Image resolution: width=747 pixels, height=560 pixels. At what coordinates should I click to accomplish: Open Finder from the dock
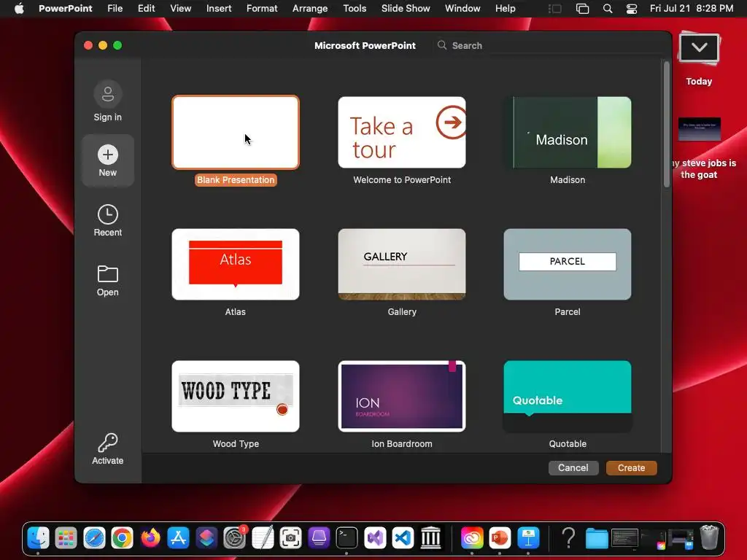click(38, 538)
